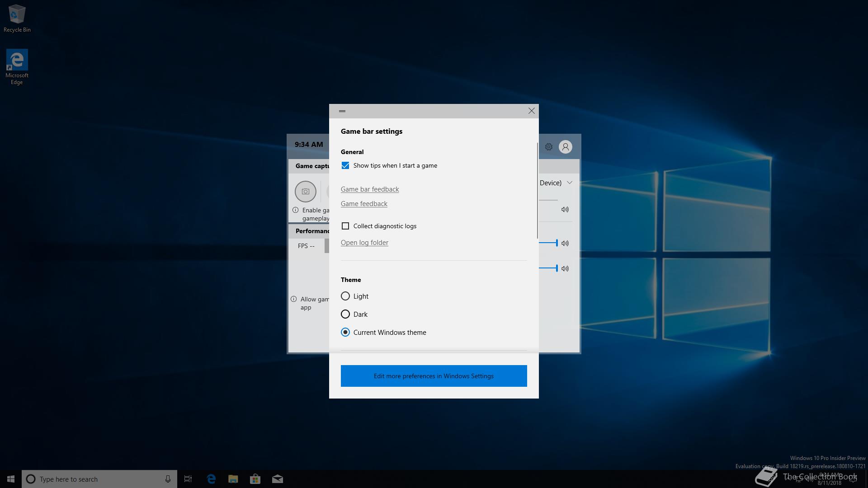Open Game bar settings gear icon
This screenshot has width=868, height=488.
click(x=548, y=147)
